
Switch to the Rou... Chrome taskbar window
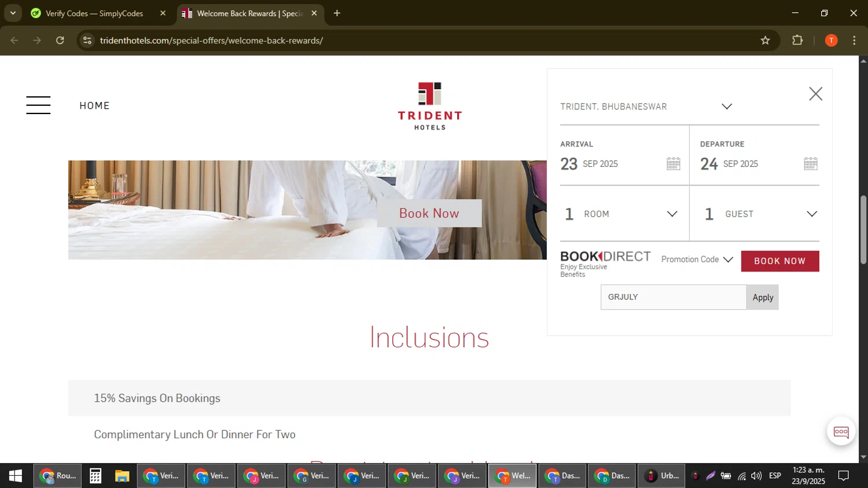57,476
